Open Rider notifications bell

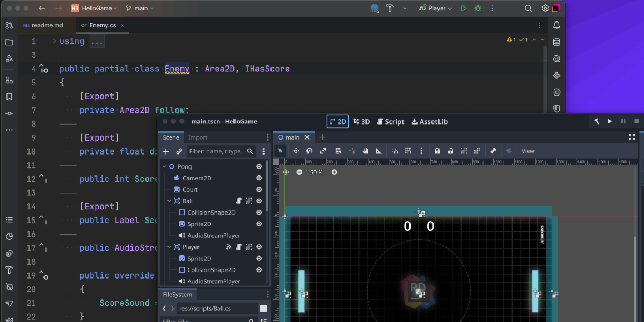(x=557, y=25)
